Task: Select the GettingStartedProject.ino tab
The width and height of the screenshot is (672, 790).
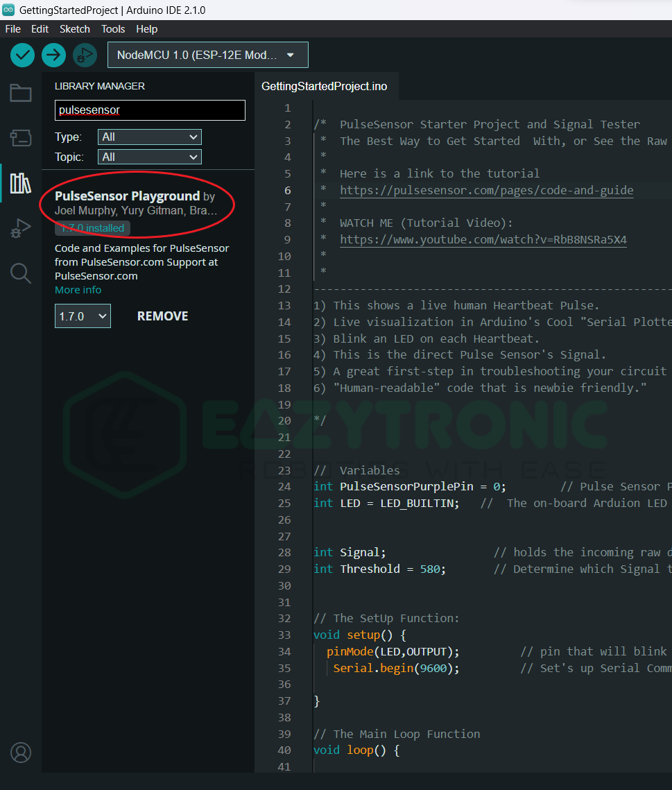Action: click(x=324, y=87)
